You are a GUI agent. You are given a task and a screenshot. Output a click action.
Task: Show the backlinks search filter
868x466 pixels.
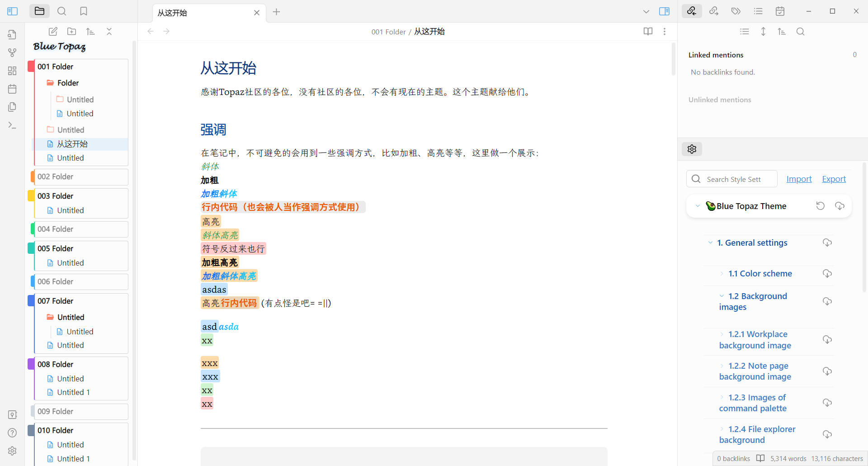(800, 31)
